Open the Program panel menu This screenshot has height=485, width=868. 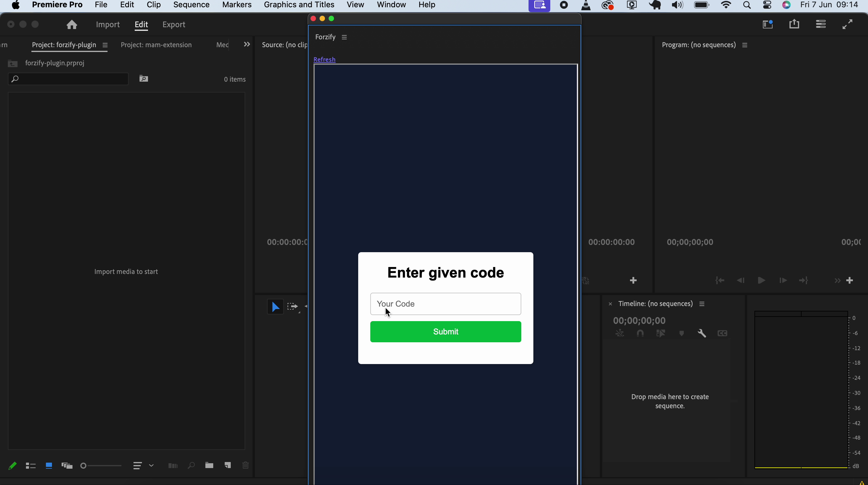pos(745,44)
